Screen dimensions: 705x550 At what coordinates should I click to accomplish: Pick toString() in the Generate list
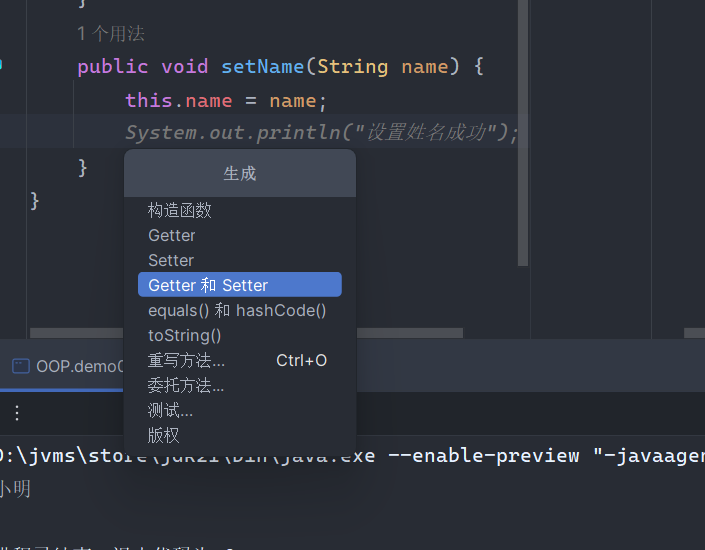(185, 336)
